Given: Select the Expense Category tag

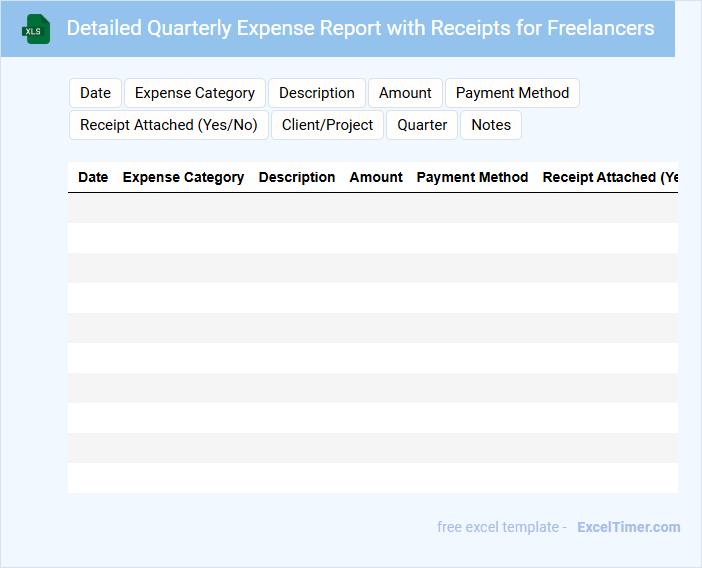Looking at the screenshot, I should point(195,93).
